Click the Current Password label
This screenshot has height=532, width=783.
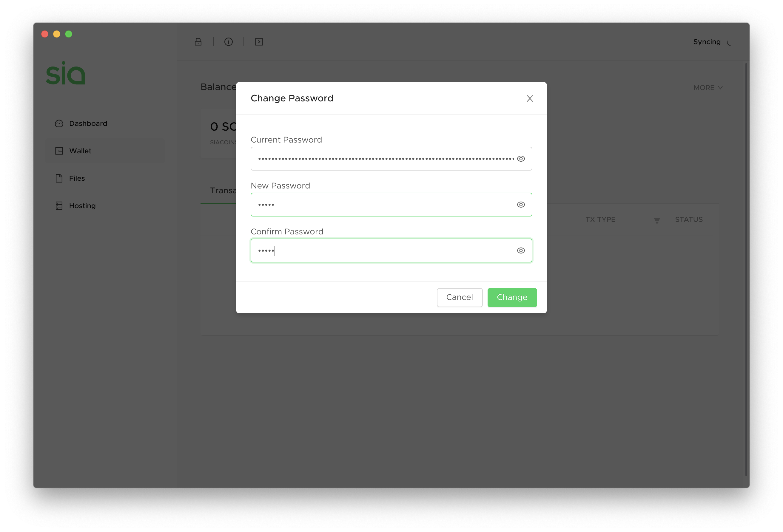pos(286,140)
